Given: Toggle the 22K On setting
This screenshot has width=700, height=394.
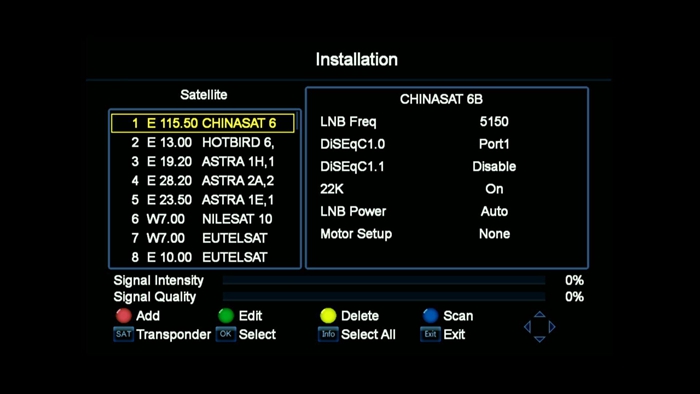Looking at the screenshot, I should [x=494, y=189].
